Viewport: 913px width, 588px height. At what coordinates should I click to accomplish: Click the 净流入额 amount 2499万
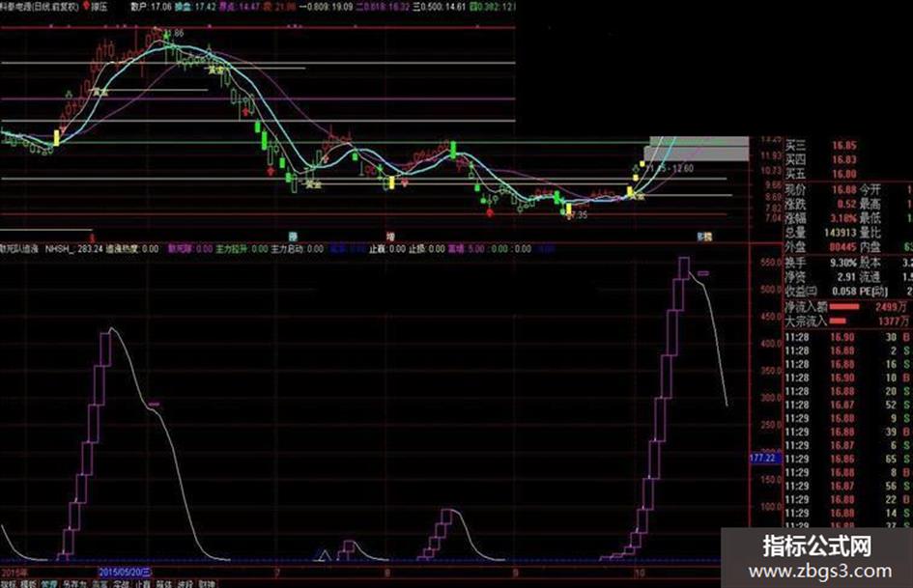[891, 306]
